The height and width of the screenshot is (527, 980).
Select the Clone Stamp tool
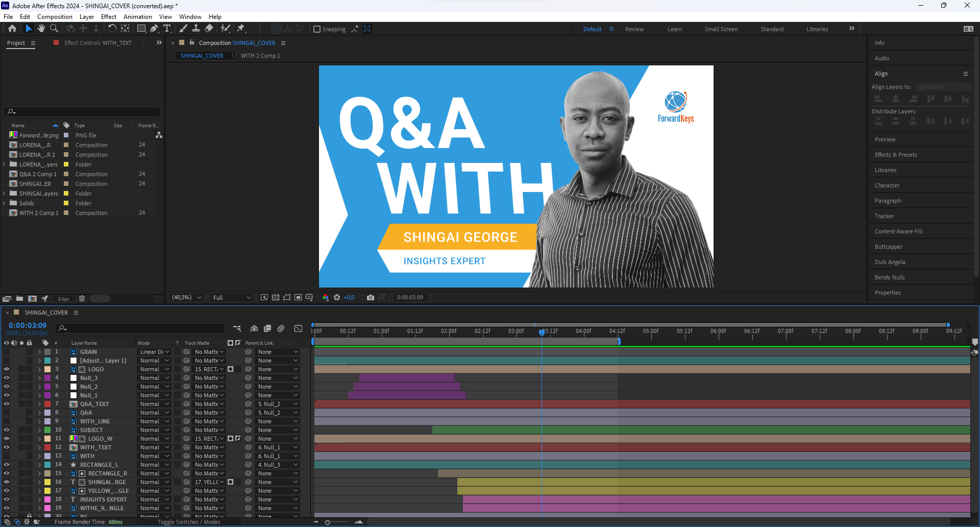[x=196, y=29]
